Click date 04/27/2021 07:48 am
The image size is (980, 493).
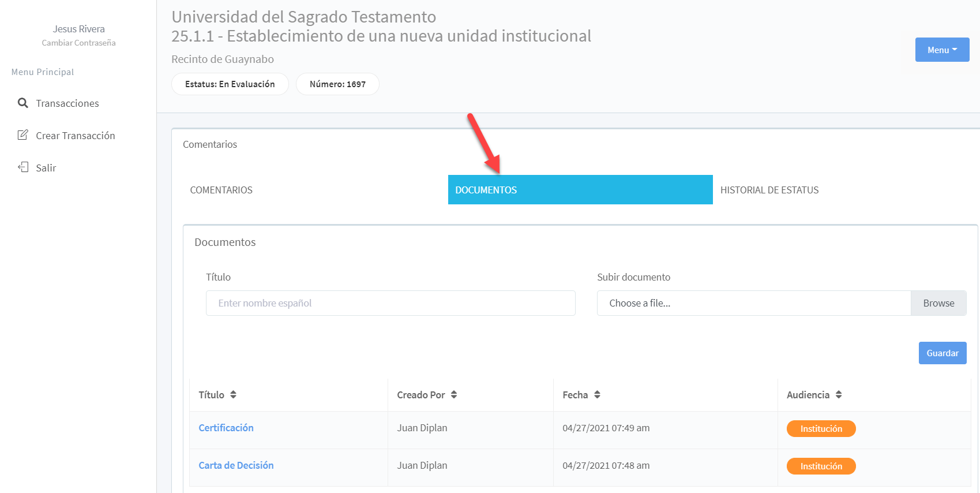coord(606,465)
